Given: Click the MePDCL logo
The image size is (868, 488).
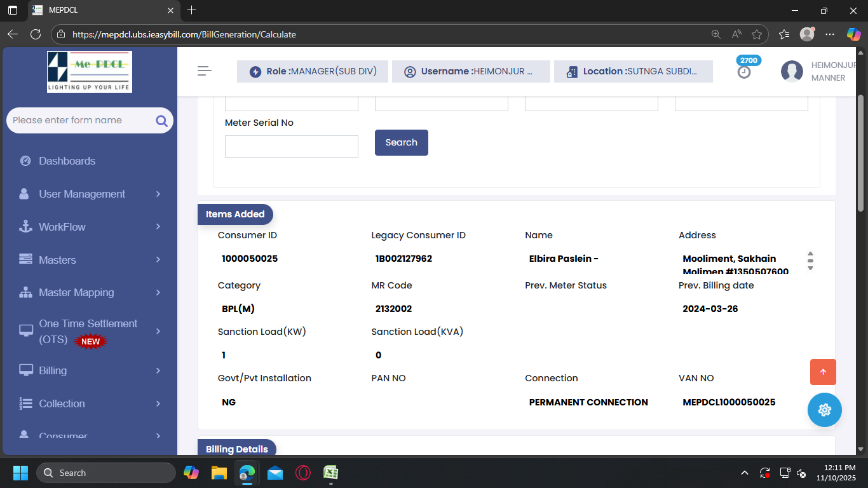Looking at the screenshot, I should point(90,72).
